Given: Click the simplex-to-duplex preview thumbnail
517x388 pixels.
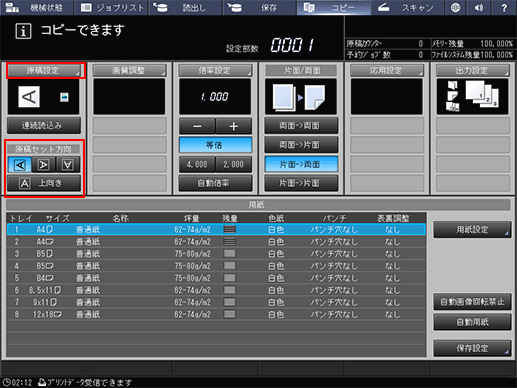Looking at the screenshot, I should [x=301, y=97].
